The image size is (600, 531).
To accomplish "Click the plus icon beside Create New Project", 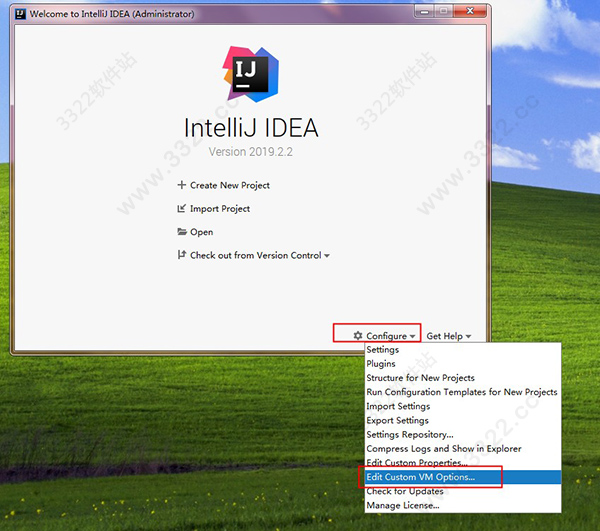I will tap(181, 185).
